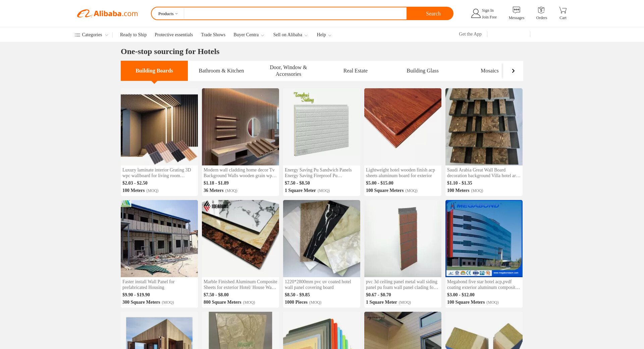
Task: Click the $1.10 - $1.35 price
Action: [x=460, y=183]
